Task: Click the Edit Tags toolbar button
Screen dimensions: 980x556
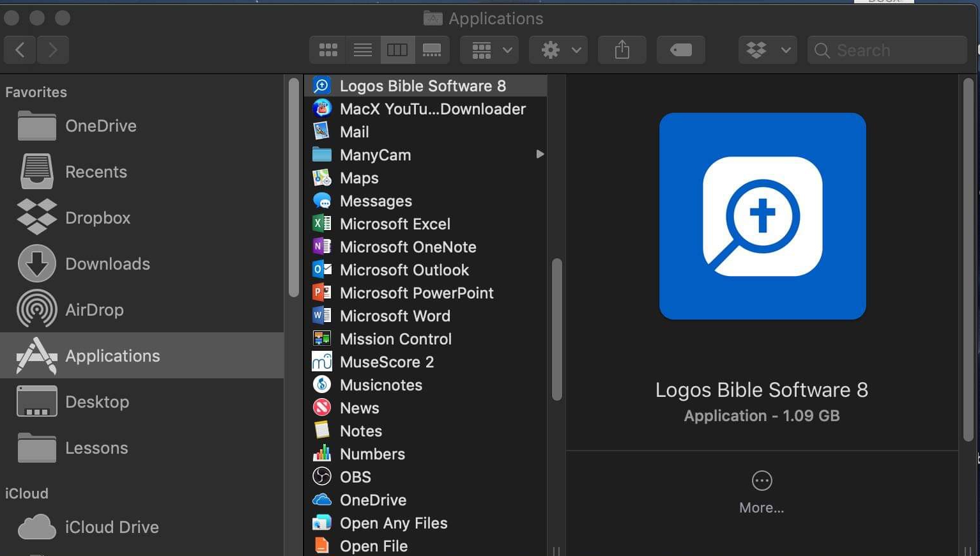Action: (x=681, y=50)
